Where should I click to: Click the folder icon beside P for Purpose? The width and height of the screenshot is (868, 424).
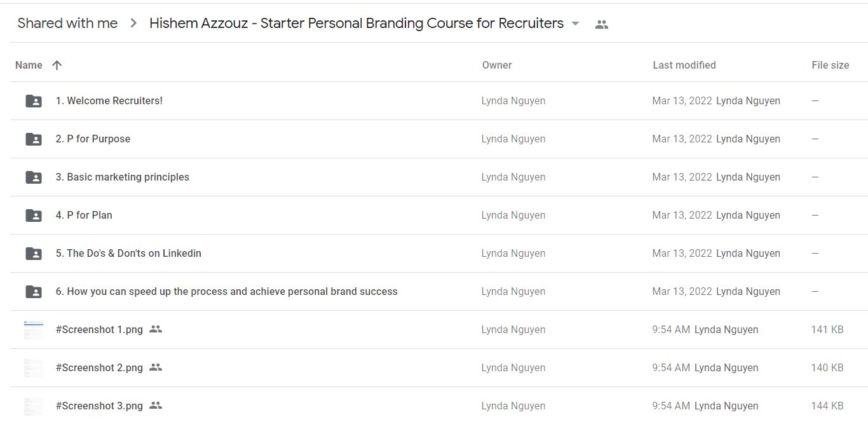[34, 139]
